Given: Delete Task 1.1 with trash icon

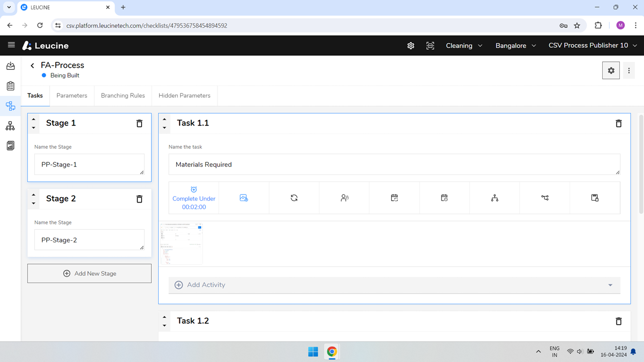Looking at the screenshot, I should pos(619,124).
